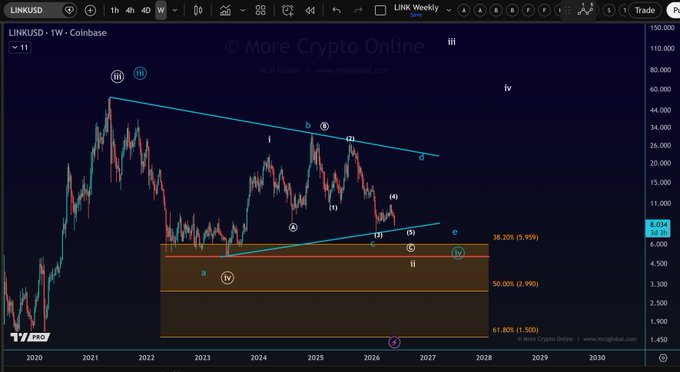Image resolution: width=680 pixels, height=372 pixels.
Task: Click the blue circled iii wave label
Action: (140, 73)
